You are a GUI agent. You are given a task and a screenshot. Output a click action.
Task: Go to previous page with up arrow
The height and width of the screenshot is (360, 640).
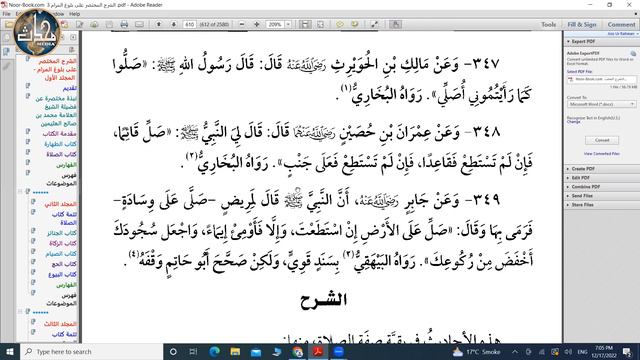(159, 24)
